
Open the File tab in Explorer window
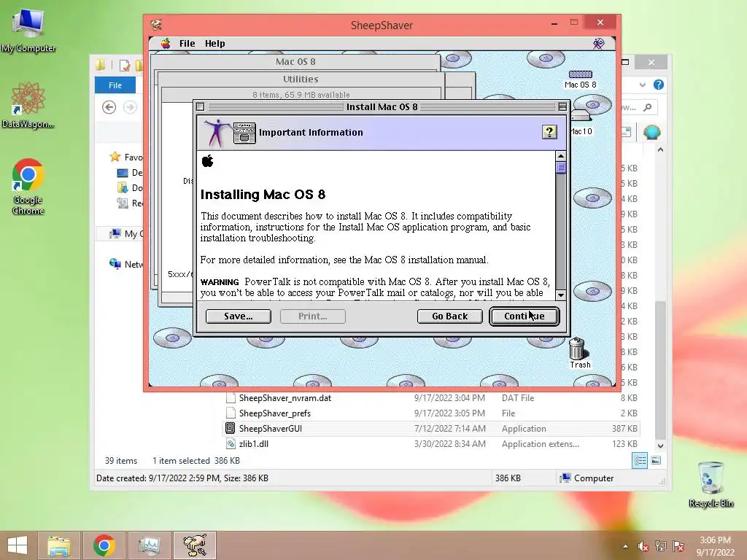click(x=115, y=85)
